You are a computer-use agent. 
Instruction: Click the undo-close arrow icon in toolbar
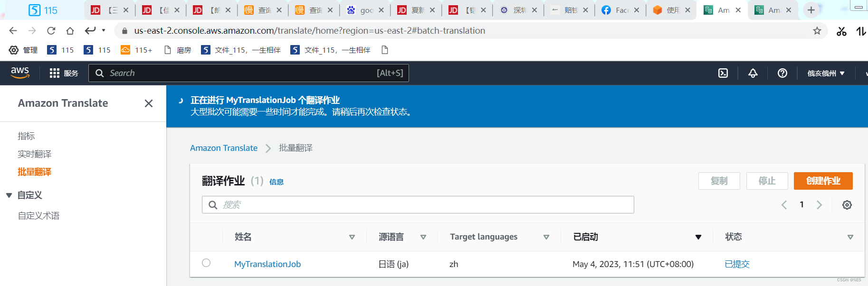click(90, 31)
